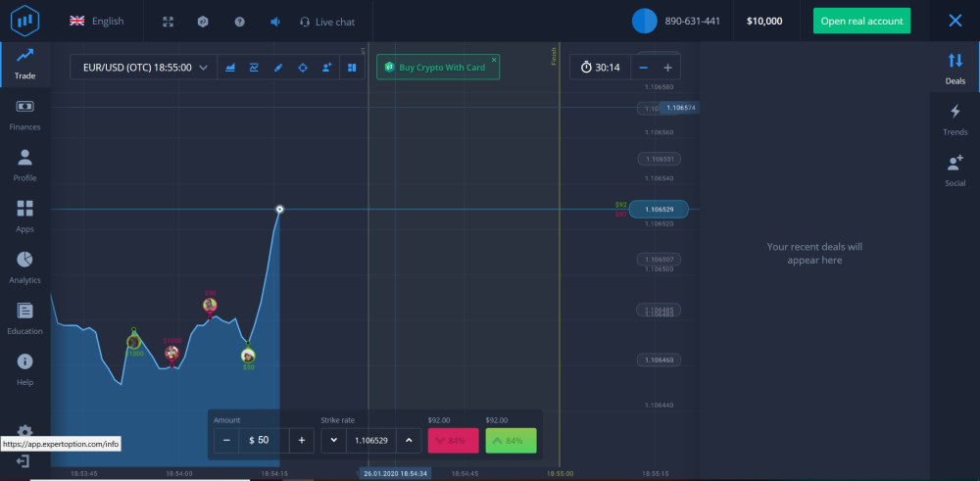
Task: Open the Help info page
Action: tap(25, 371)
